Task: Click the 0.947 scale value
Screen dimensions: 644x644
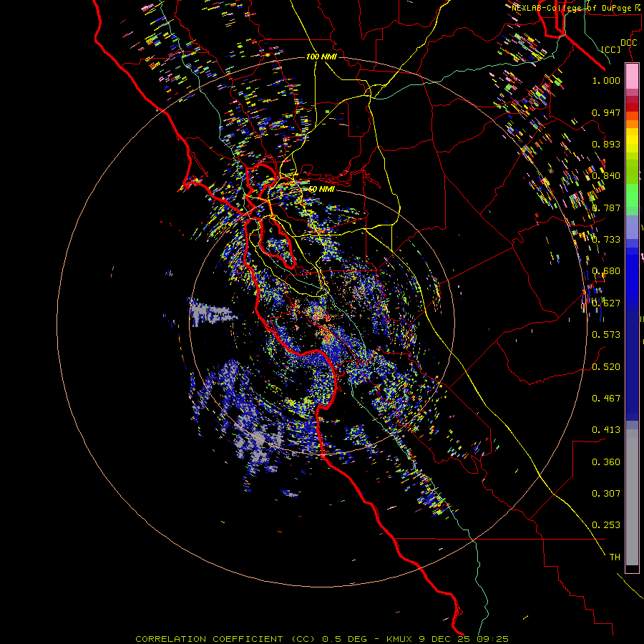Action: pos(606,112)
